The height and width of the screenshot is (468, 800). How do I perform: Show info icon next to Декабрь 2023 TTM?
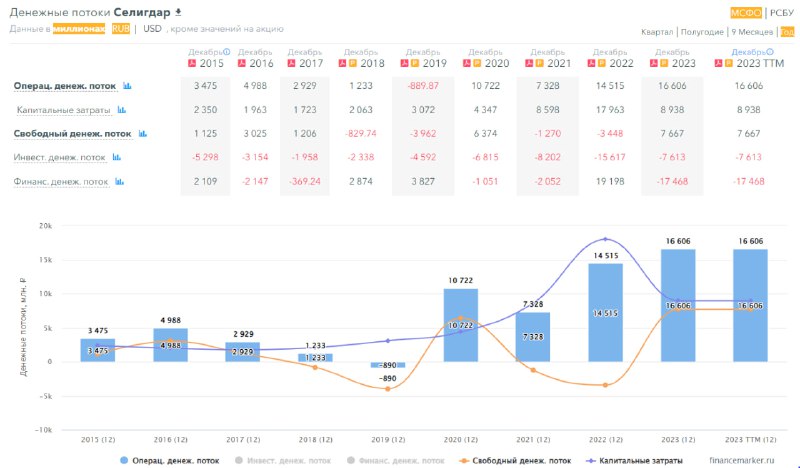[x=770, y=52]
